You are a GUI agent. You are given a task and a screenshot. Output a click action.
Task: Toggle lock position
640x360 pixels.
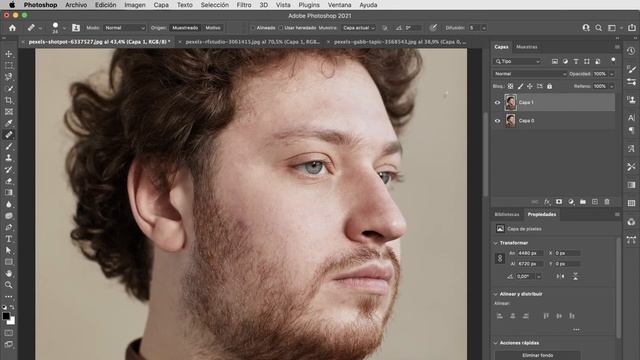tap(530, 86)
